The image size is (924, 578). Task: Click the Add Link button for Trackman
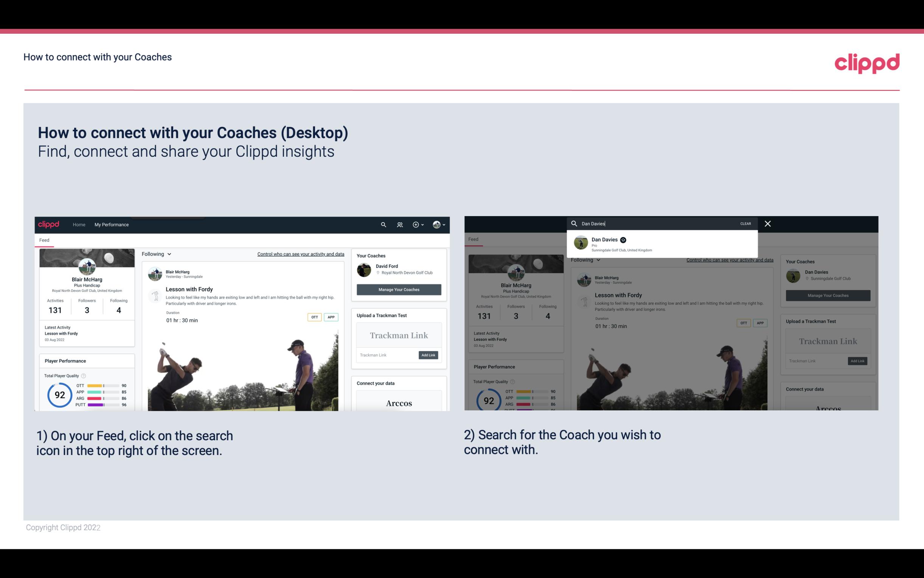(428, 355)
